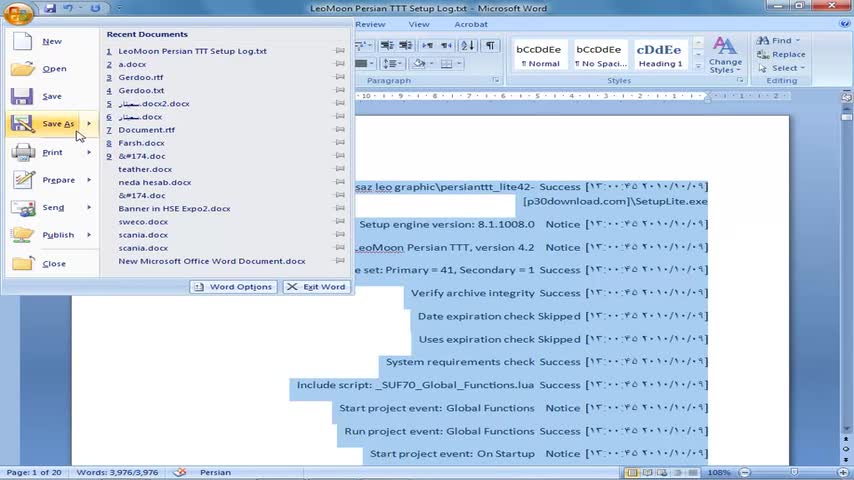Click the Prepare pencil icon

click(x=23, y=180)
